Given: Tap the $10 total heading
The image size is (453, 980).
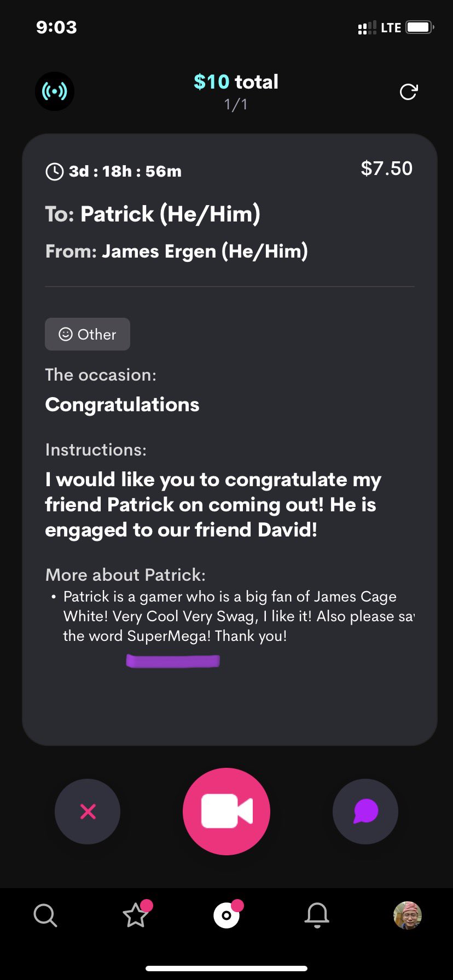Looking at the screenshot, I should [236, 82].
